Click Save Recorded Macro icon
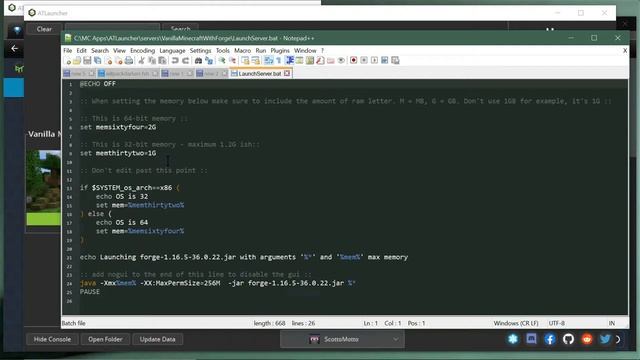640x360 pixels. coord(395,60)
